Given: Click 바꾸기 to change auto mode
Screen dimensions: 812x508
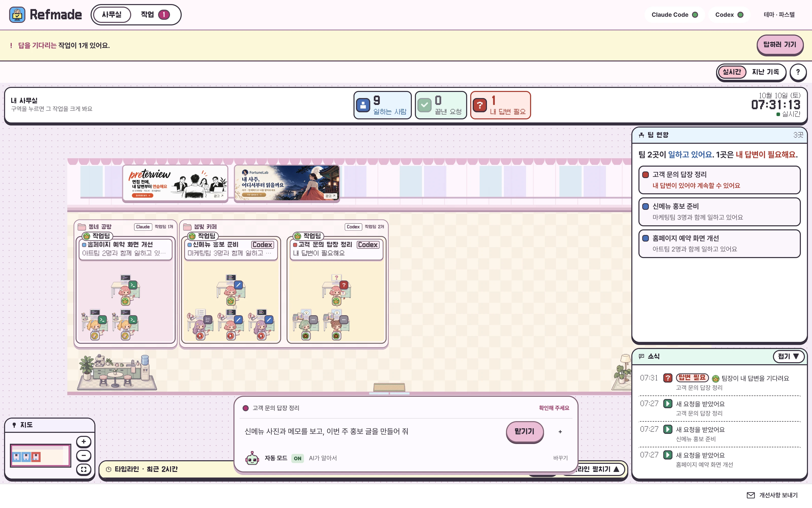Looking at the screenshot, I should coord(560,458).
